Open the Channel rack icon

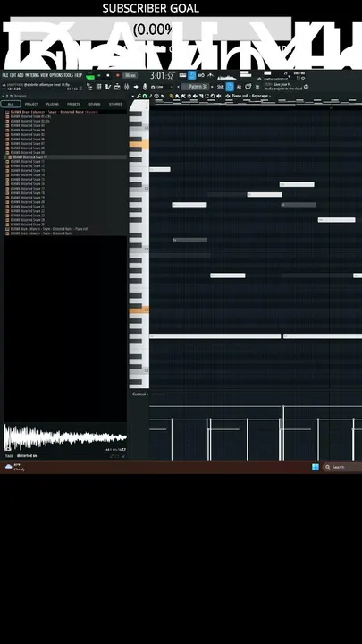click(99, 87)
